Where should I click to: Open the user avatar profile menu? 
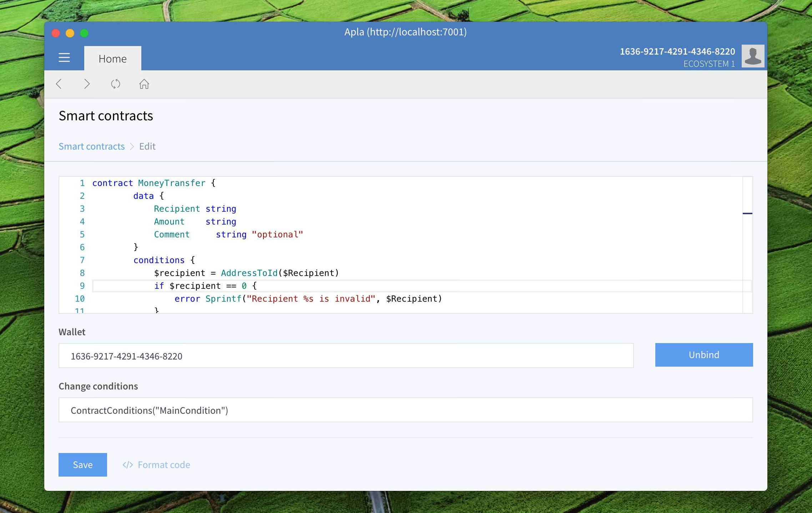[x=752, y=56]
